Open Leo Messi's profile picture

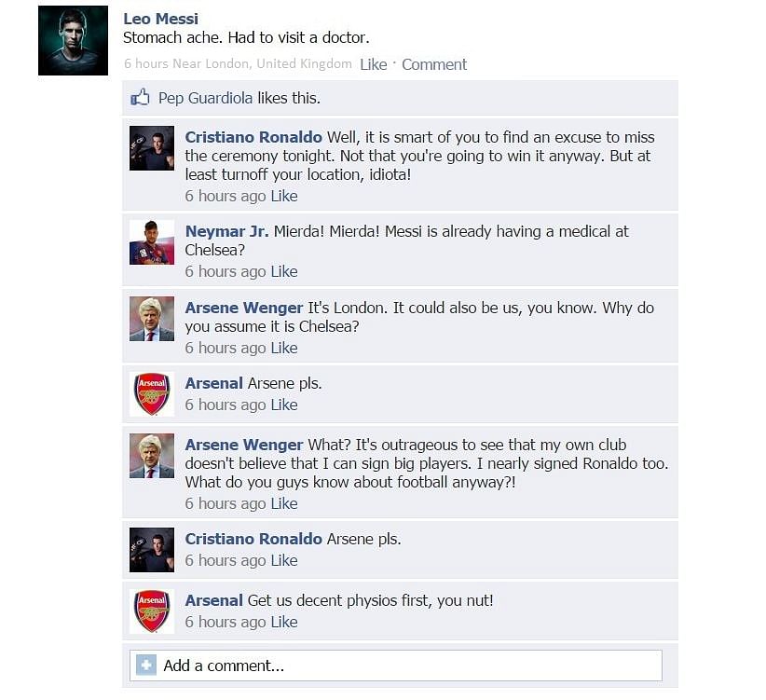[x=74, y=40]
